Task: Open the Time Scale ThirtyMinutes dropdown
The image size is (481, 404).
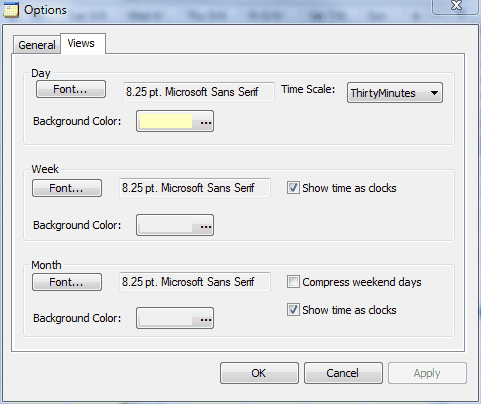Action: point(395,93)
